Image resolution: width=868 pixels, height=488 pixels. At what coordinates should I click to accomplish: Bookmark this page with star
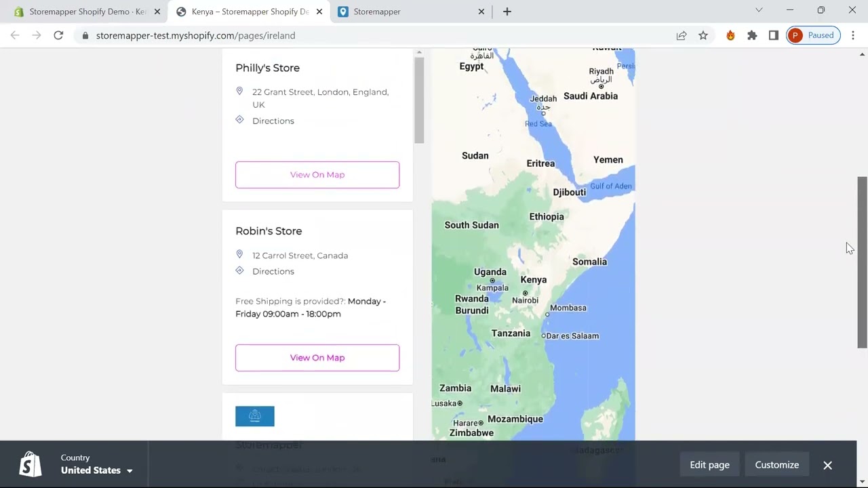coord(703,35)
